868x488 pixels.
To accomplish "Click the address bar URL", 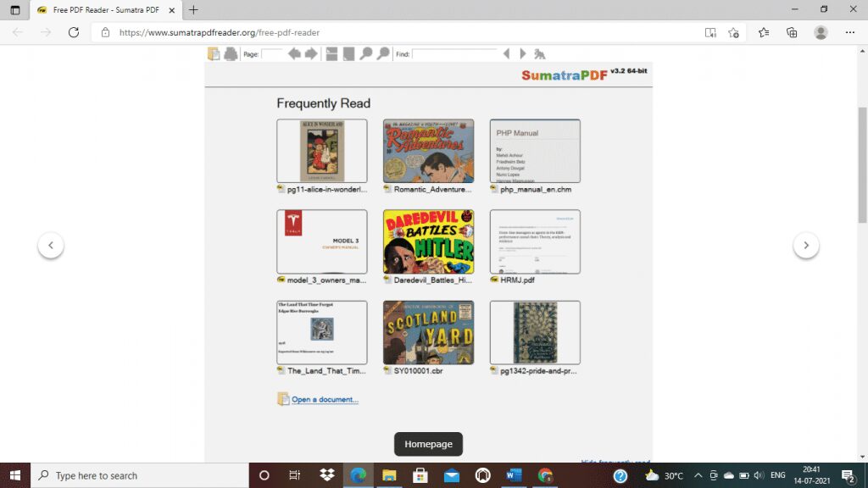I will point(220,33).
